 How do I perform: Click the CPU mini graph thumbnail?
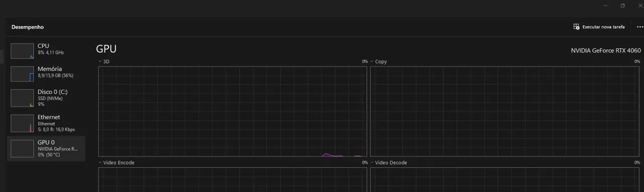(22, 51)
